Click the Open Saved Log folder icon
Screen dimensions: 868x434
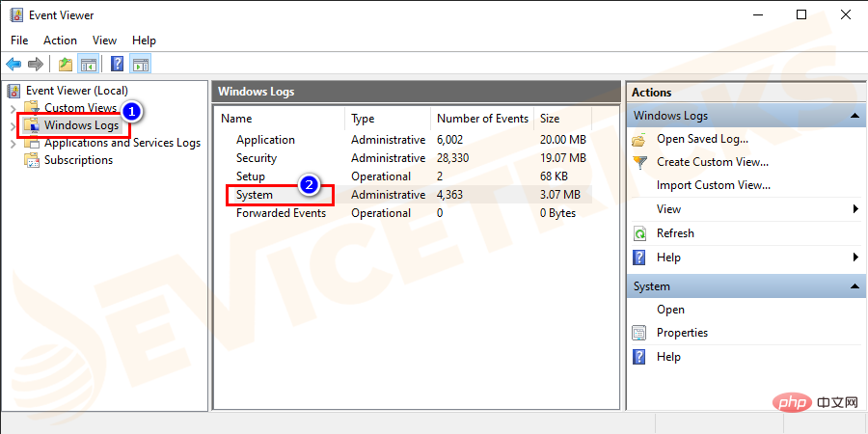pos(639,139)
